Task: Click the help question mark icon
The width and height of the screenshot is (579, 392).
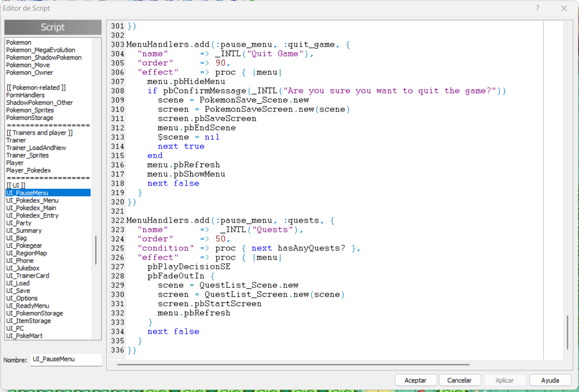Action: pos(537,8)
